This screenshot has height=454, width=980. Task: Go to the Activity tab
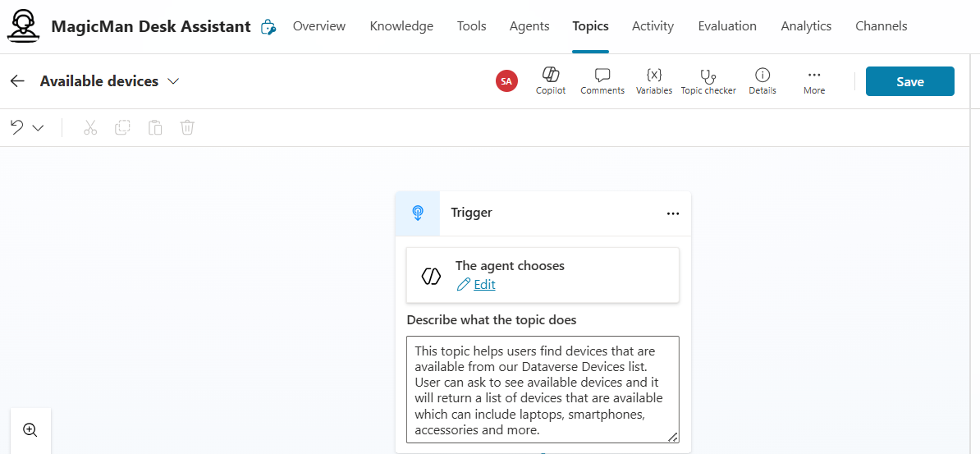[x=653, y=26]
